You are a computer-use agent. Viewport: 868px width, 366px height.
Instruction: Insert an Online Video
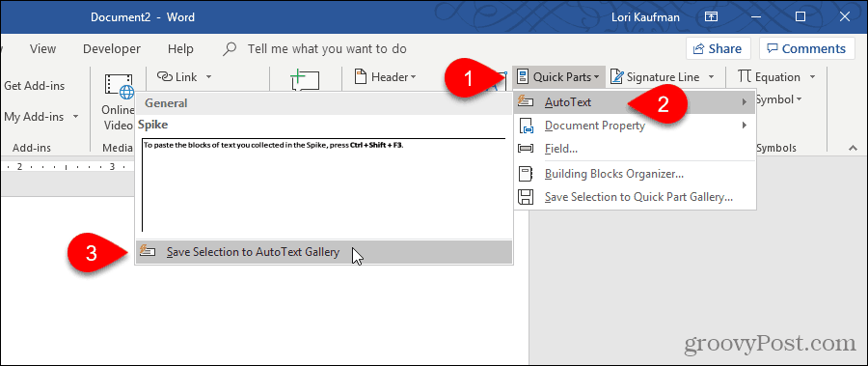pos(119,102)
